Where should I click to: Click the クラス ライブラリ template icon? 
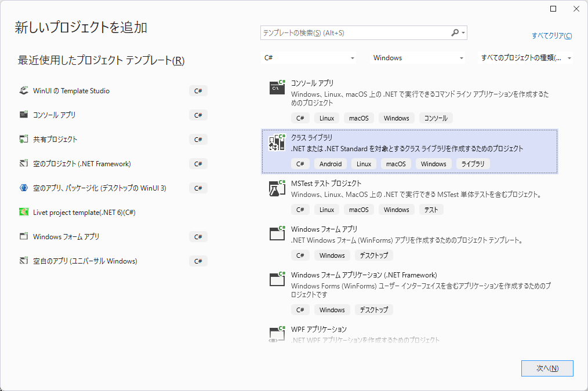point(278,142)
